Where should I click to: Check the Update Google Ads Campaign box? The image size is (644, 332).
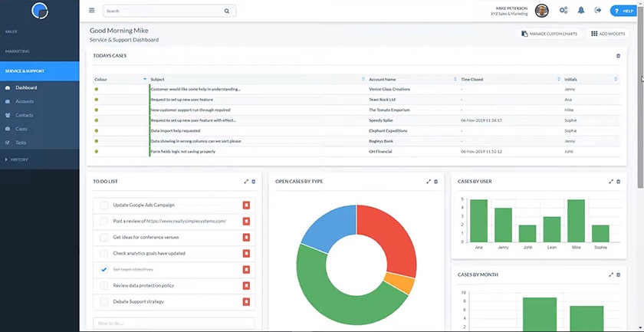point(104,205)
